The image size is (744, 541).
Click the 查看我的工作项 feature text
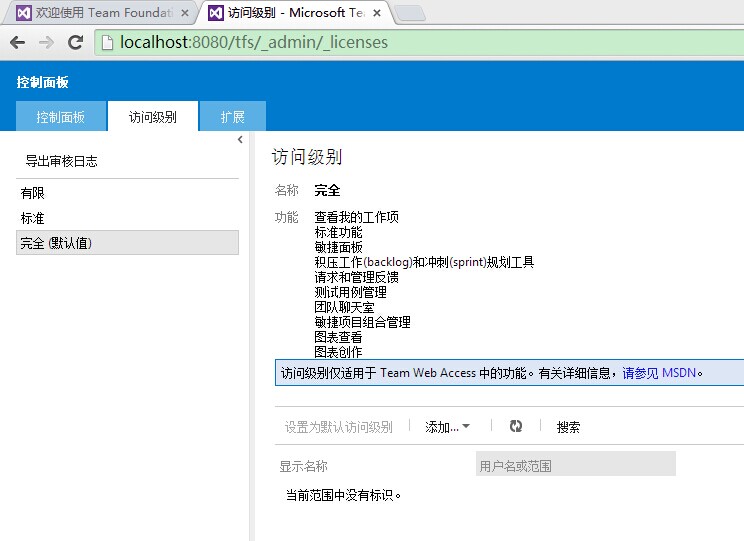[356, 217]
